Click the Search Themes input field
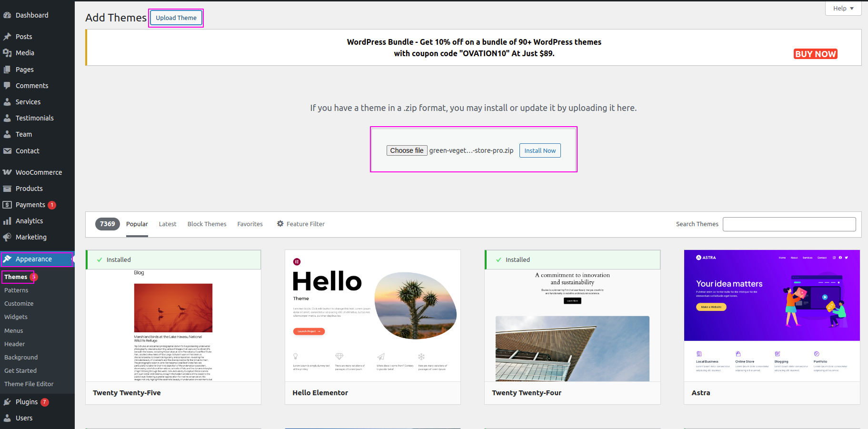The image size is (868, 429). point(789,224)
